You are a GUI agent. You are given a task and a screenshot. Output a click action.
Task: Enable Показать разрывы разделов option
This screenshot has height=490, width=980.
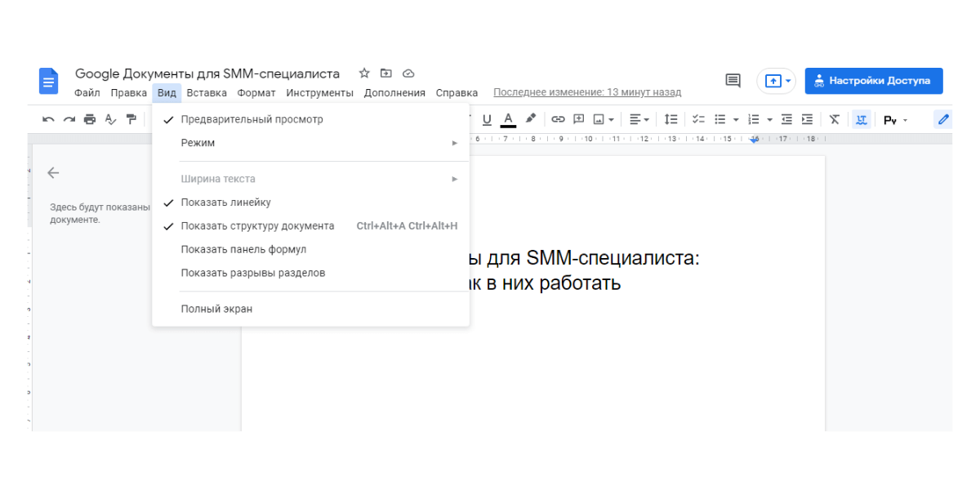click(252, 273)
